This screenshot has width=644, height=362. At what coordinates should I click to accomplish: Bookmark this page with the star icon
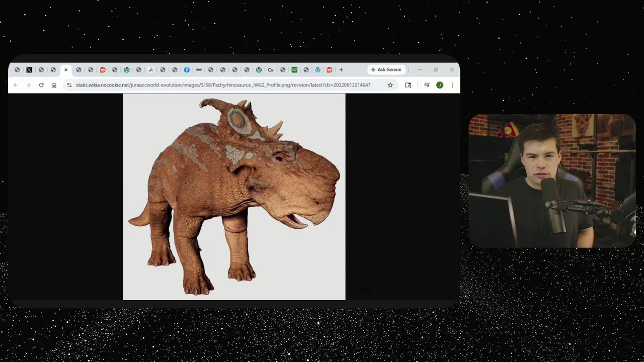(x=390, y=85)
